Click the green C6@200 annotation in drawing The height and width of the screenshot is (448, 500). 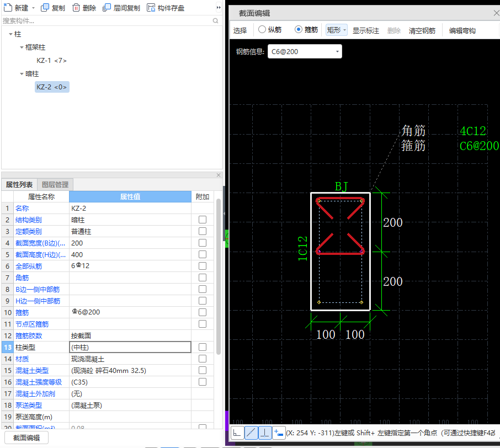click(x=479, y=146)
